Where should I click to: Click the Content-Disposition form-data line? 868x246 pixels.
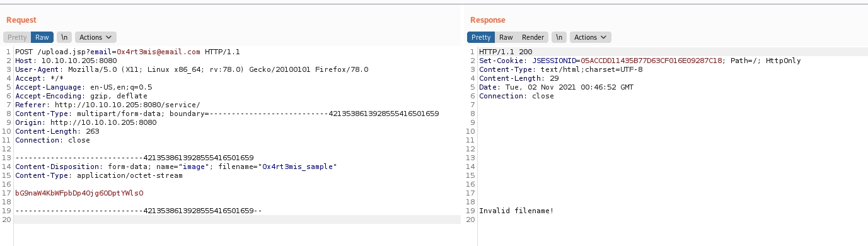point(176,167)
